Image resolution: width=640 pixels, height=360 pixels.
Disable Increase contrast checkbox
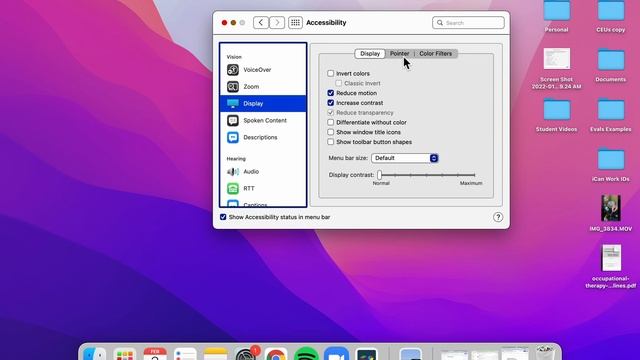pos(331,103)
